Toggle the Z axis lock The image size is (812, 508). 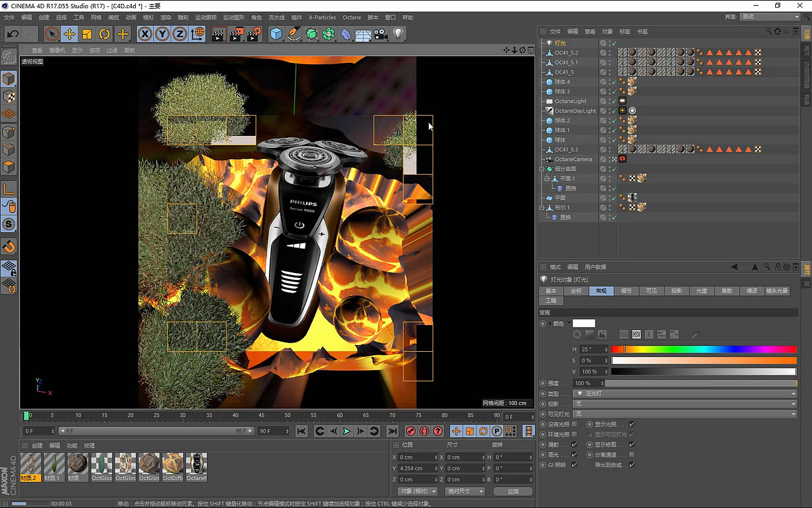180,34
